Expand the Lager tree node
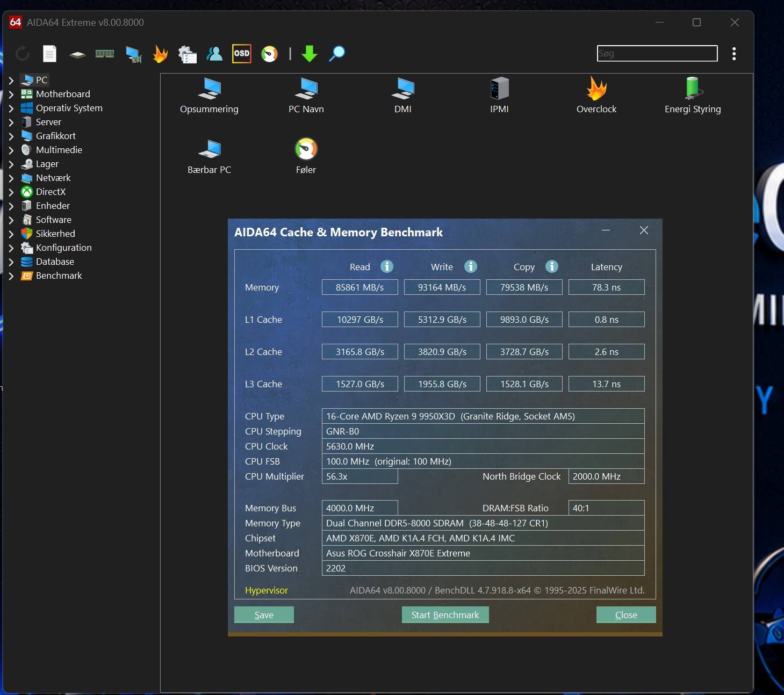 coord(11,164)
